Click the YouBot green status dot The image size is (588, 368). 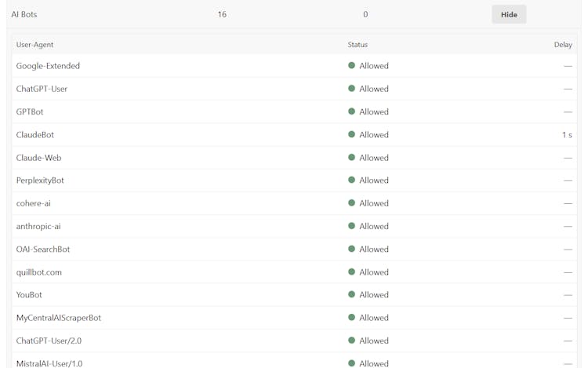pyautogui.click(x=351, y=295)
